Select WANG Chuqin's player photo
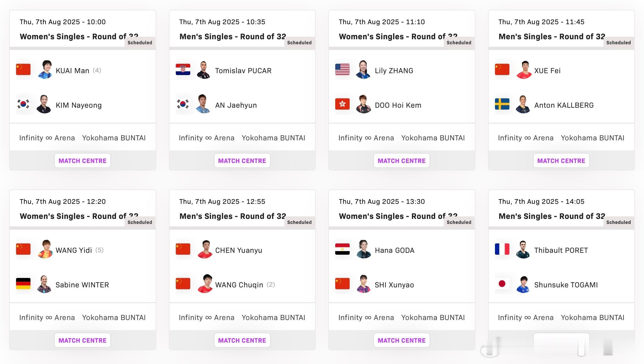This screenshot has width=644, height=364. click(x=205, y=284)
